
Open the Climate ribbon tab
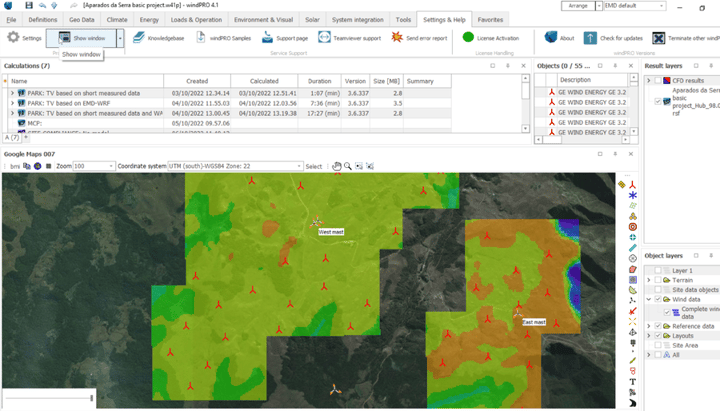117,20
